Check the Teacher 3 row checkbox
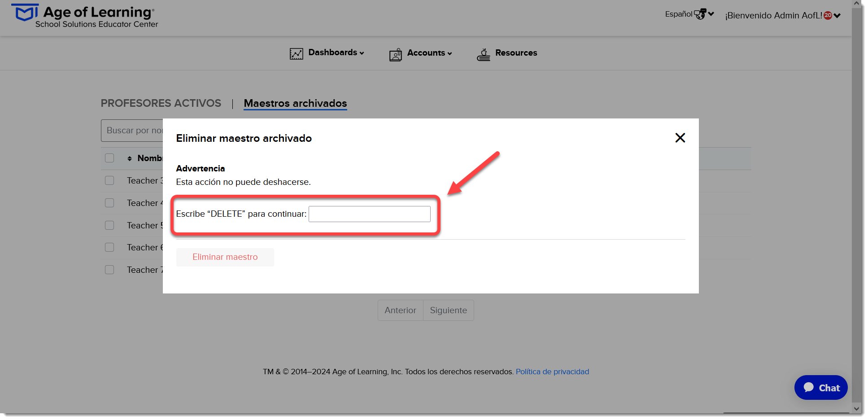868x420 pixels. (x=109, y=180)
